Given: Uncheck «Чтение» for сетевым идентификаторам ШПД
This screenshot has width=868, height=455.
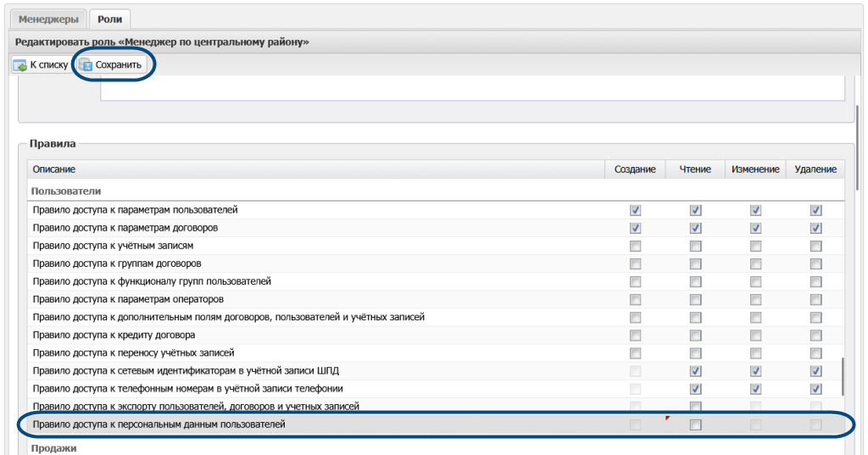Looking at the screenshot, I should 695,371.
